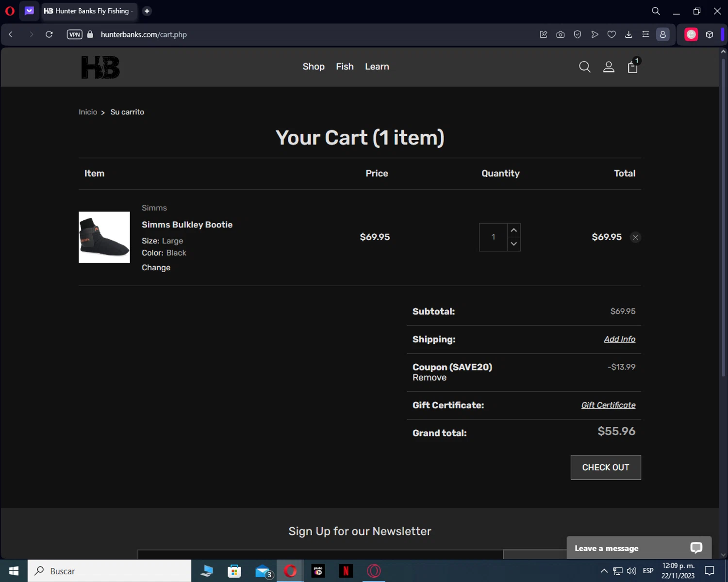Click the chat bubble icon in widget
Image resolution: width=728 pixels, height=582 pixels.
[696, 548]
